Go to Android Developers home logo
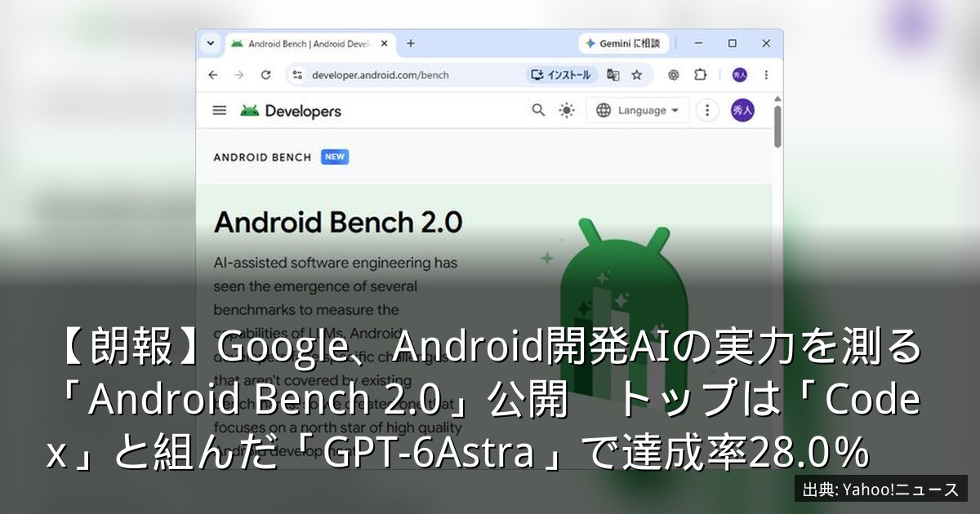 click(291, 111)
